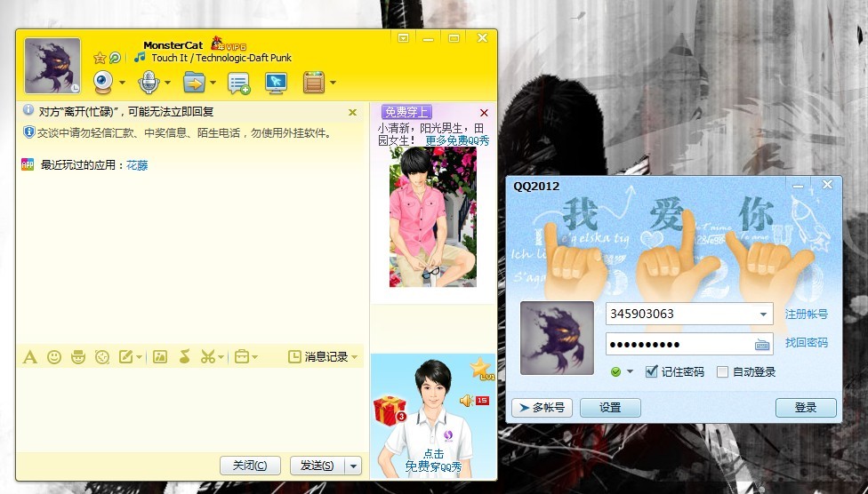
Task: Uncheck the 记住密码 checkbox
Action: [x=652, y=371]
